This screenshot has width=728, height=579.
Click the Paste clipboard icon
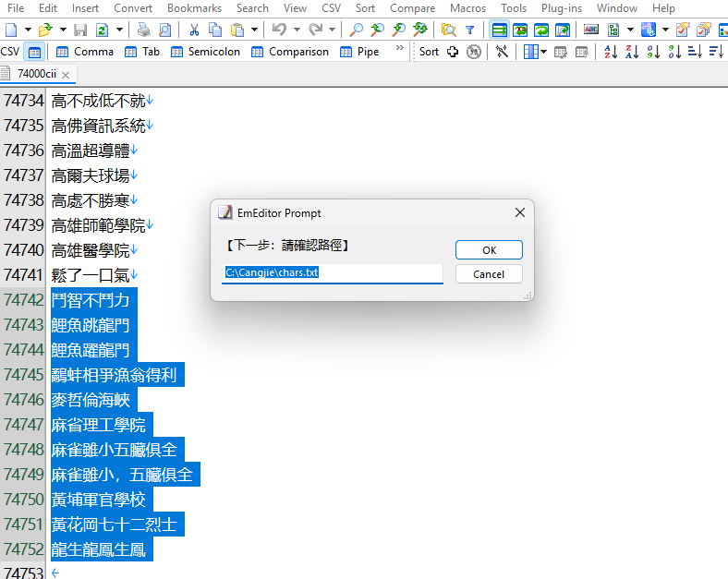[237, 30]
